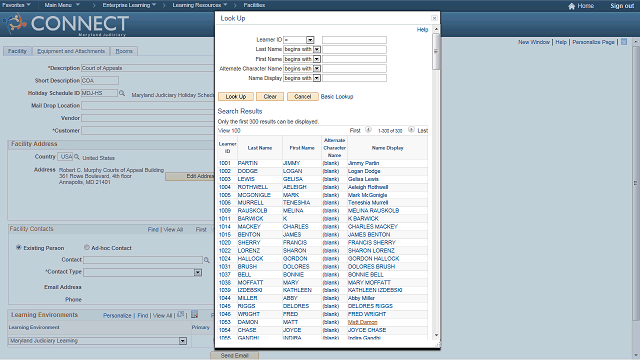Open Learning Environments zoom grid icon
This screenshot has width=640, height=360.
[x=180, y=315]
